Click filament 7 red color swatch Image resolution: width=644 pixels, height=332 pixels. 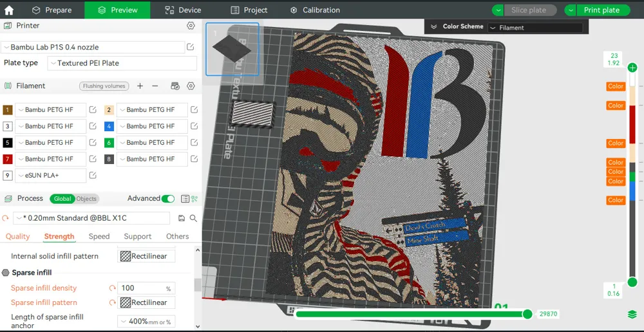[8, 159]
